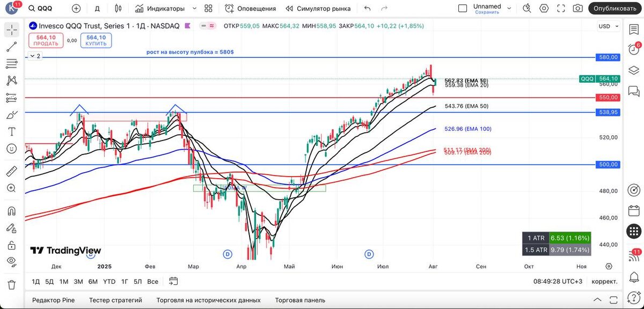Screen dimensions: 644x309
Task: Expand the collapsed indicators legend showing 2
Action: tap(34, 56)
